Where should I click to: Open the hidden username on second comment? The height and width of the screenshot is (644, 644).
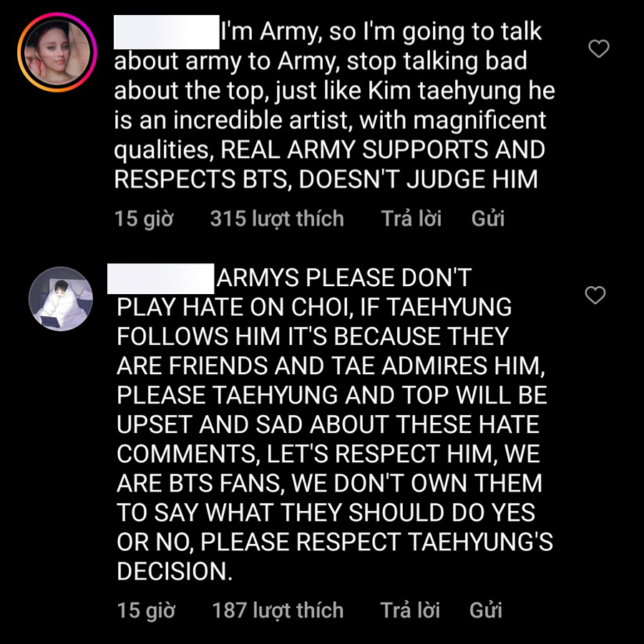161,278
